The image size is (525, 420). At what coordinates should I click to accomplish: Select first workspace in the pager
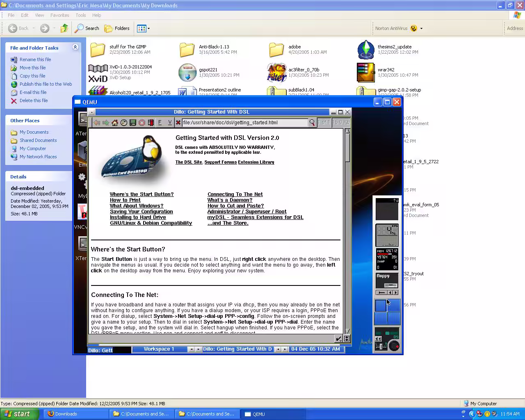(x=381, y=306)
